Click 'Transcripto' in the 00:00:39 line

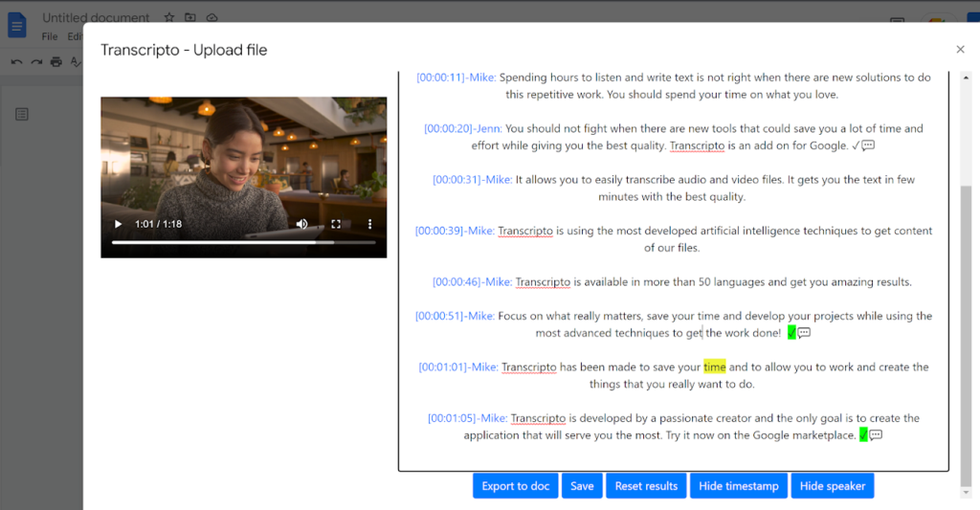[525, 232]
